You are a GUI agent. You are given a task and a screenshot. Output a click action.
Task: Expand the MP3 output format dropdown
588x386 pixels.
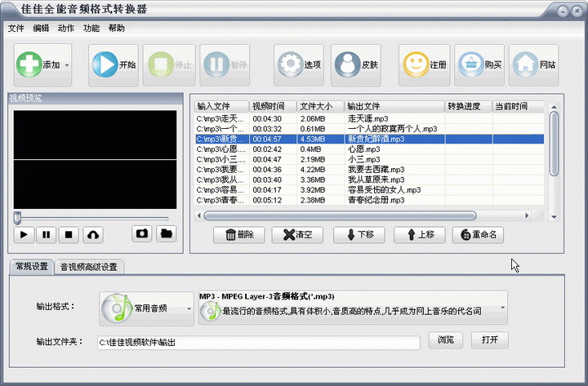tap(501, 308)
